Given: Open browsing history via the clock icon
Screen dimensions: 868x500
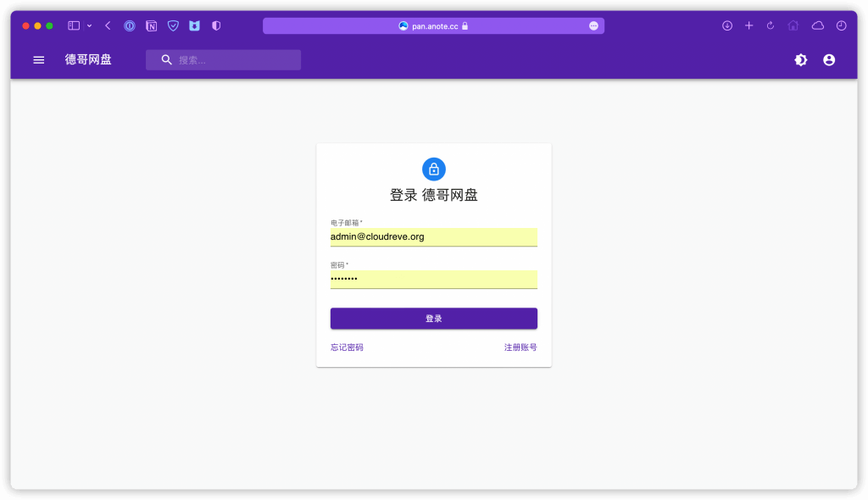Looking at the screenshot, I should [842, 25].
